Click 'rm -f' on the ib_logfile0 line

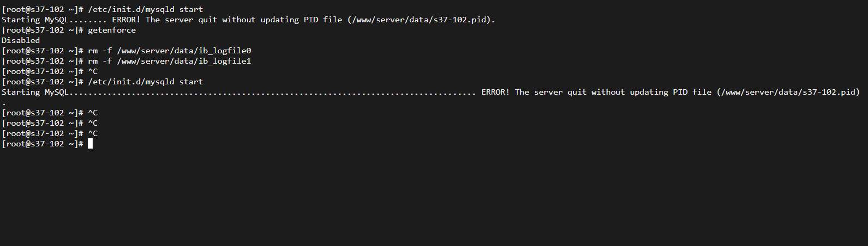100,51
